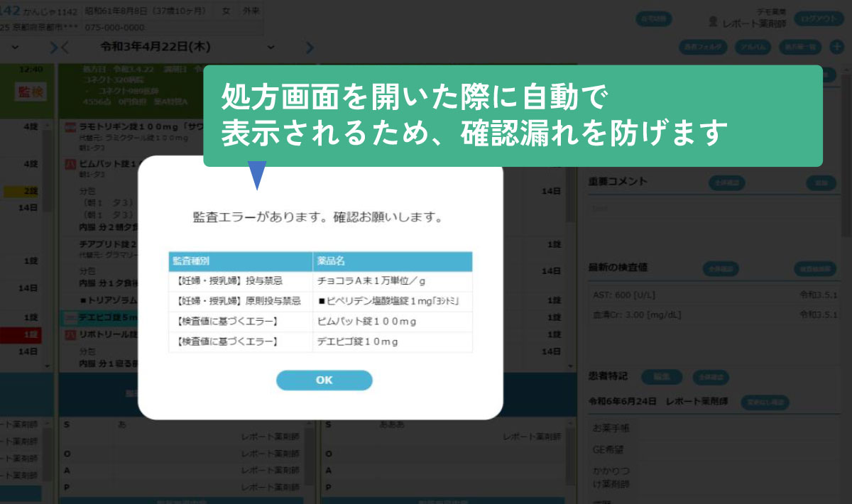Click 【妊婦・授乳婦】原則投与禁忌 audit type cell
The width and height of the screenshot is (852, 504).
tap(241, 302)
